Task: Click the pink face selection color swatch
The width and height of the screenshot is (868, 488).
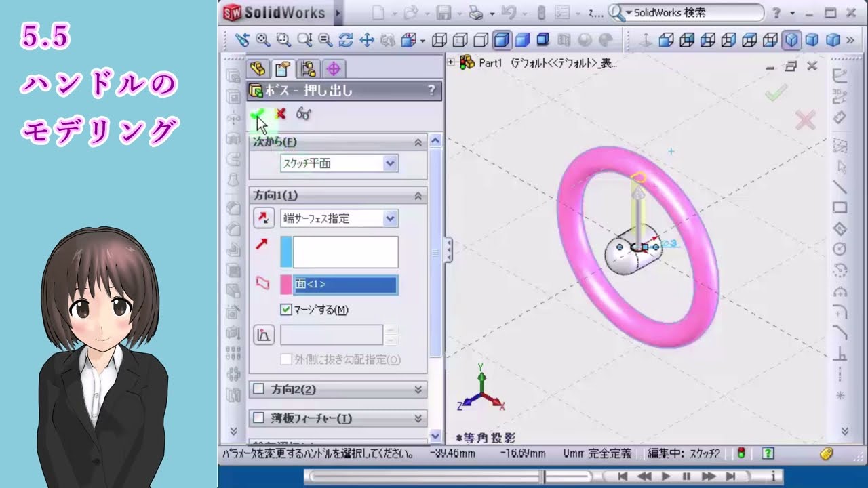Action: [286, 285]
